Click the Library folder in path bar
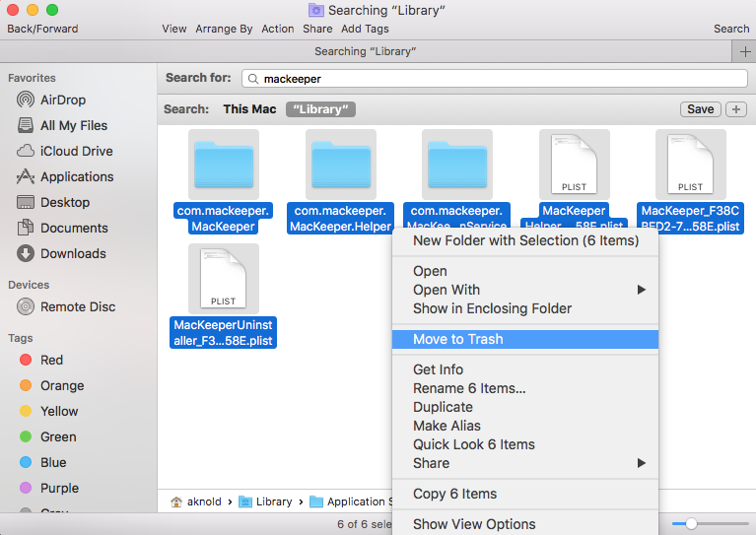Image resolution: width=756 pixels, height=535 pixels. [x=266, y=502]
